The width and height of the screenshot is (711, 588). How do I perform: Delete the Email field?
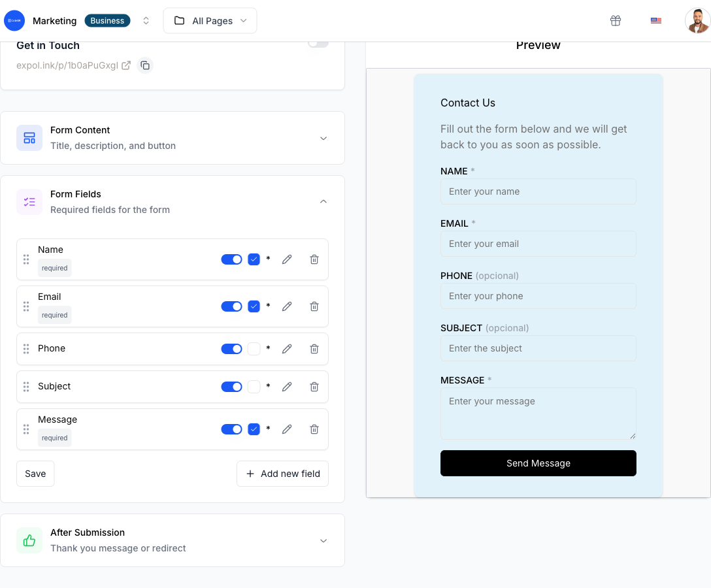(x=314, y=306)
